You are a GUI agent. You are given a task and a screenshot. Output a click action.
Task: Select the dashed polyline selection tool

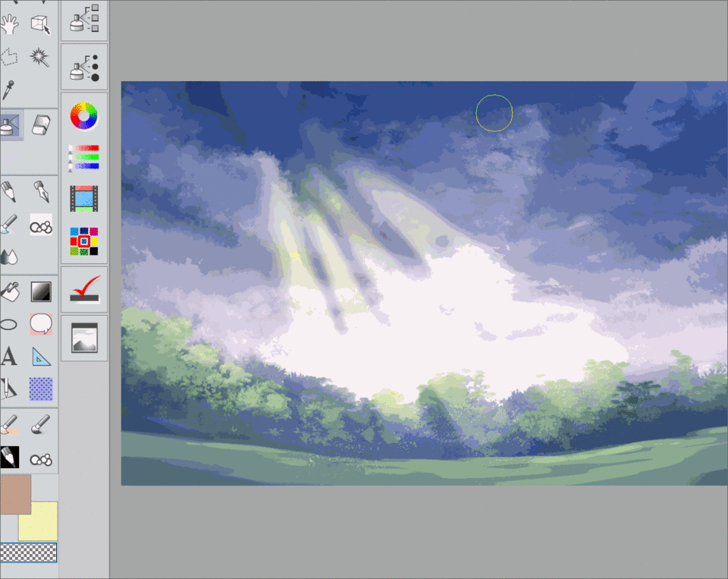(9, 57)
